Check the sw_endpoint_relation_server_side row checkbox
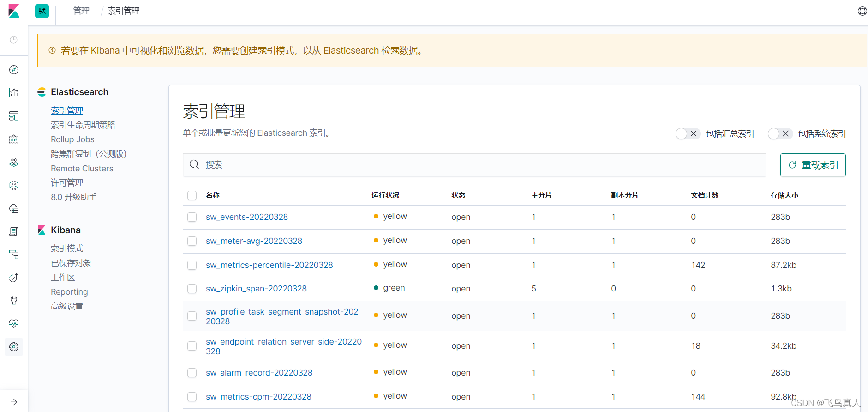This screenshot has width=868, height=412. click(192, 346)
